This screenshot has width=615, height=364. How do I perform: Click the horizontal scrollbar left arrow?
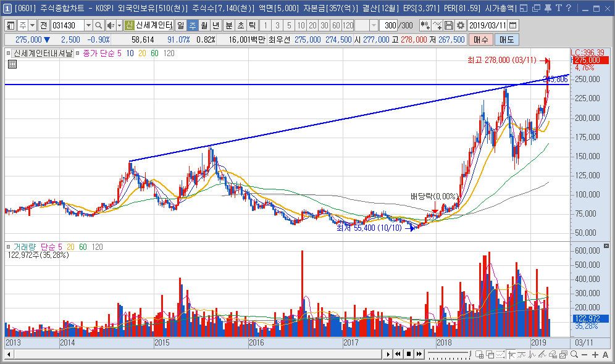pos(8,355)
